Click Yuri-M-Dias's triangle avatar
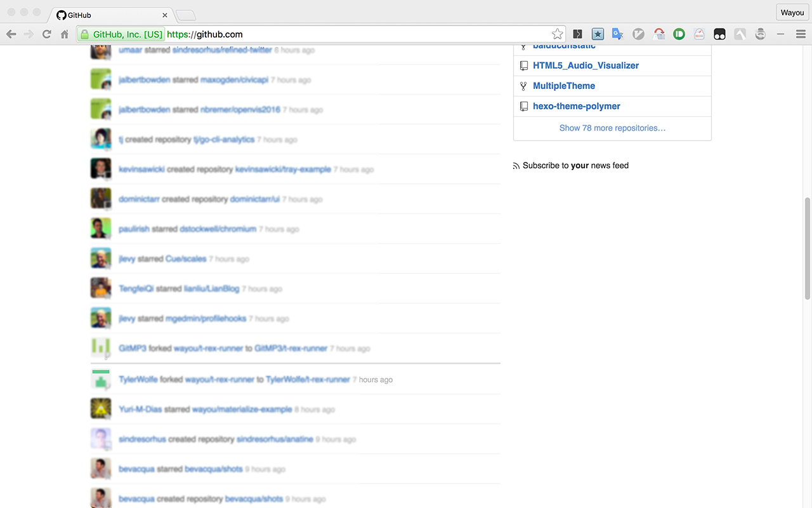 coord(101,409)
